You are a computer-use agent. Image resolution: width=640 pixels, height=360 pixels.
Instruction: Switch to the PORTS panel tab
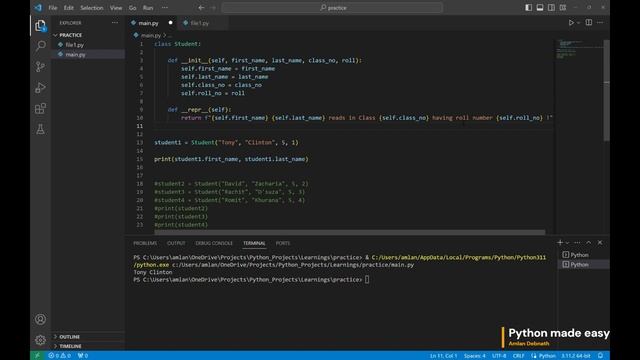(282, 243)
